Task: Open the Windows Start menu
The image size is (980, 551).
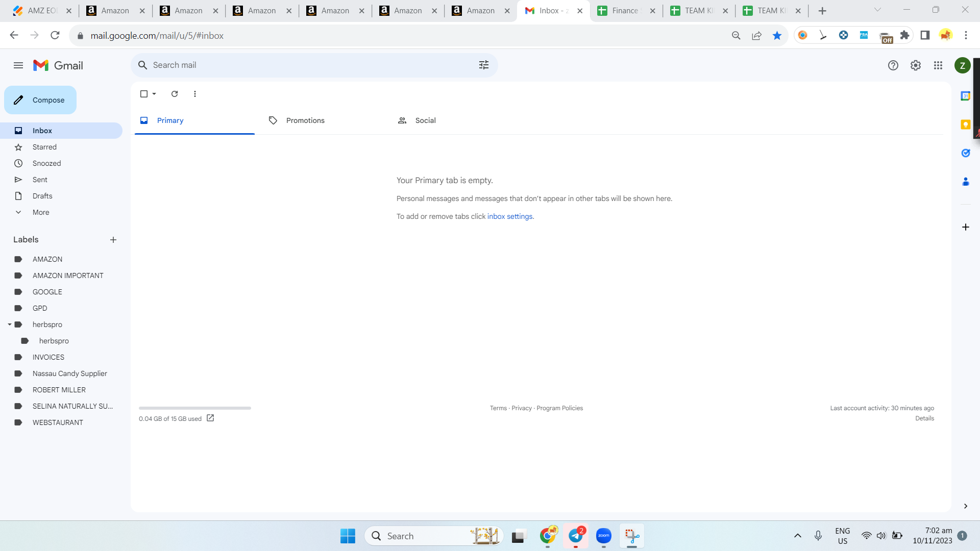Action: pyautogui.click(x=348, y=536)
